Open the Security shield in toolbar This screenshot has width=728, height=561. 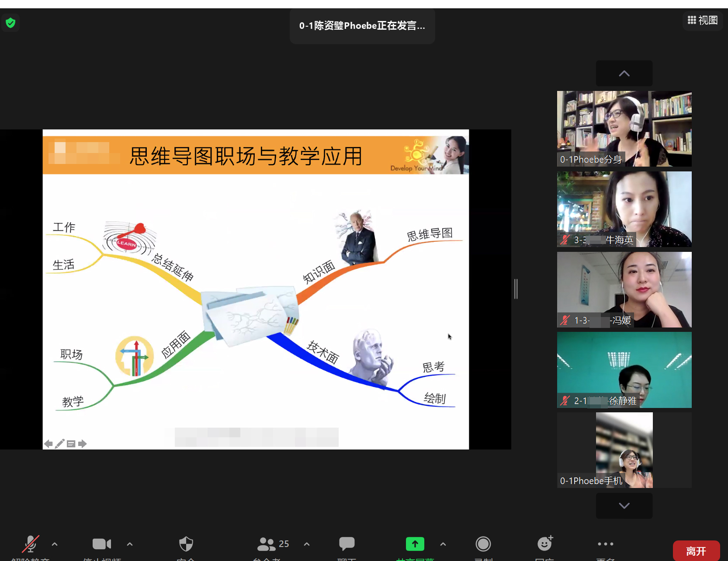click(186, 544)
